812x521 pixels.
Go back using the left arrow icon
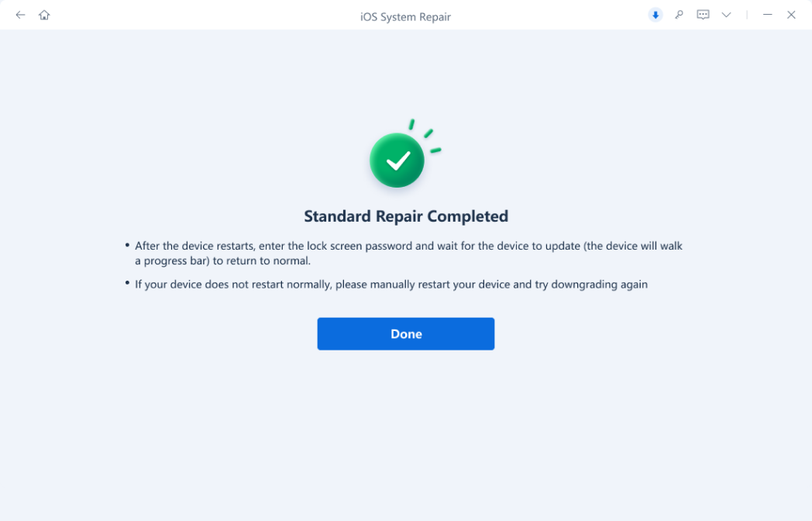(20, 15)
